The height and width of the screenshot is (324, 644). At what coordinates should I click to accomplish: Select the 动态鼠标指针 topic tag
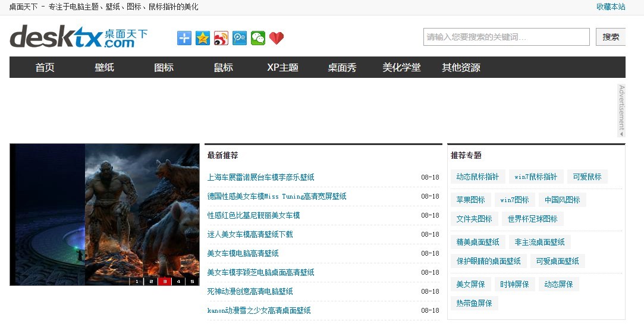pos(477,177)
